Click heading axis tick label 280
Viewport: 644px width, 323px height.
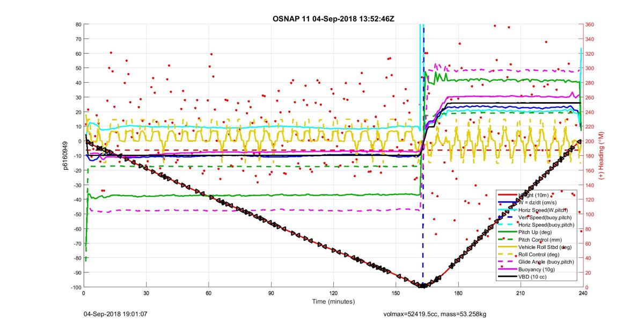tap(590, 83)
